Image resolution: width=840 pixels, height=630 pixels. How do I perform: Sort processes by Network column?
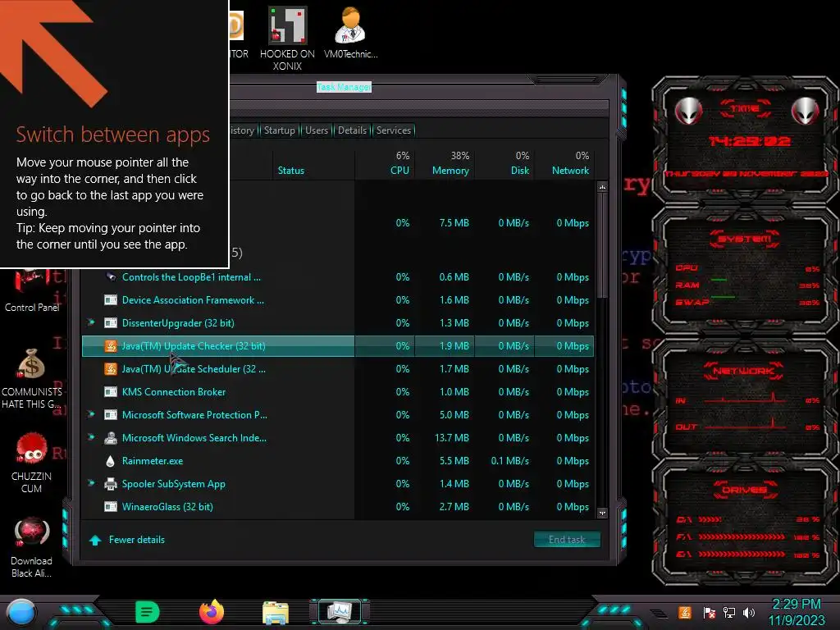tap(564, 163)
